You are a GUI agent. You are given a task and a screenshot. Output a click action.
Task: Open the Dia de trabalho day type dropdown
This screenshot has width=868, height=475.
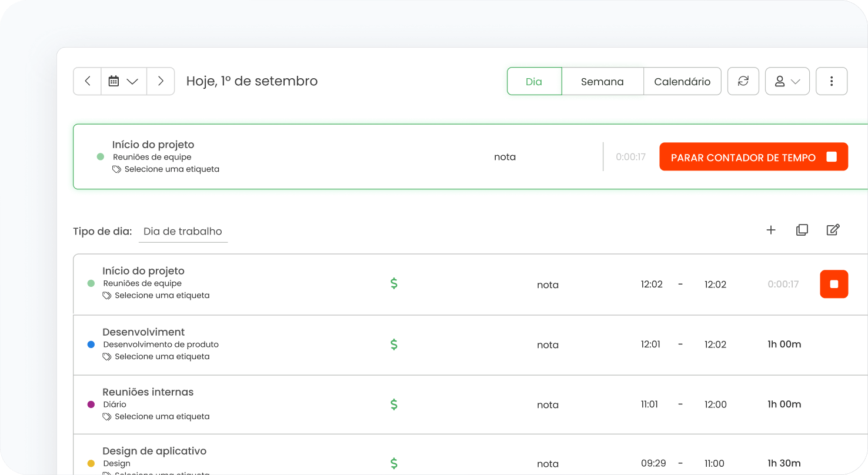click(x=183, y=232)
